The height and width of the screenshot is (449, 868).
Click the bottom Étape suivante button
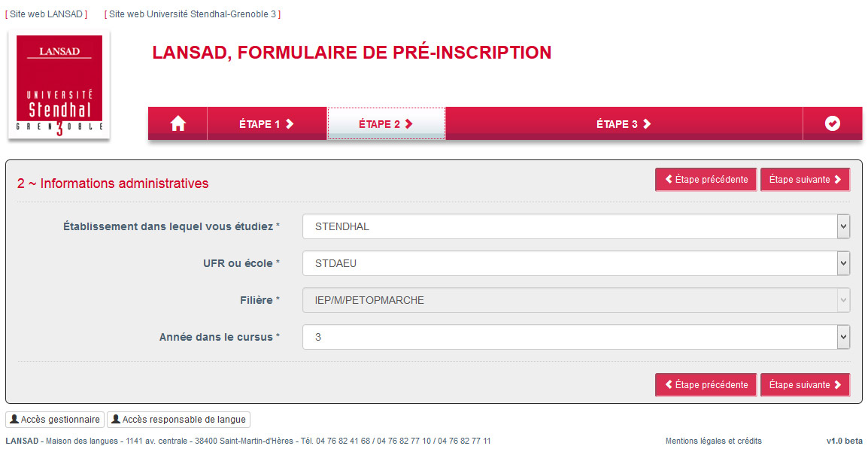click(x=805, y=385)
